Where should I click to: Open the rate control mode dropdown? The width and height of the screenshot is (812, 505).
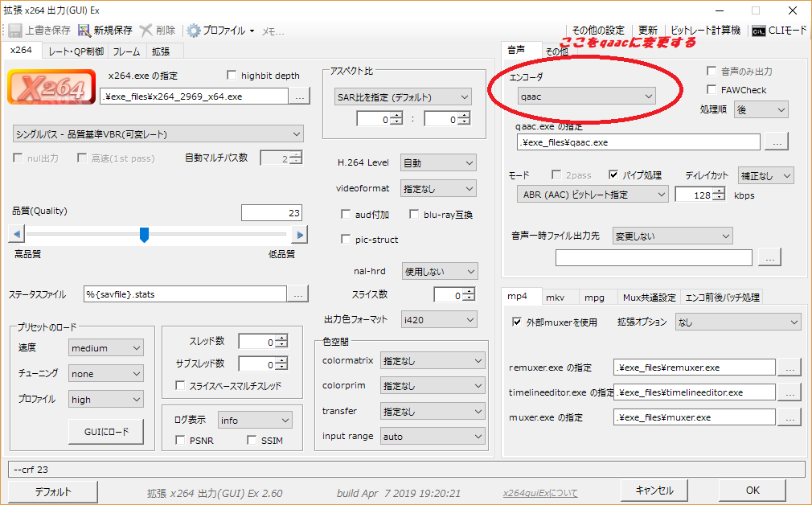tap(158, 134)
